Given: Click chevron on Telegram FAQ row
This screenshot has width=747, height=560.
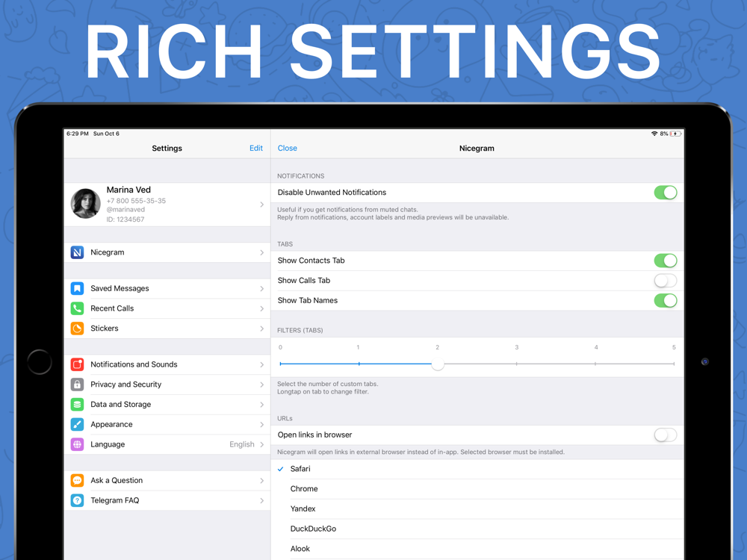Looking at the screenshot, I should (262, 501).
